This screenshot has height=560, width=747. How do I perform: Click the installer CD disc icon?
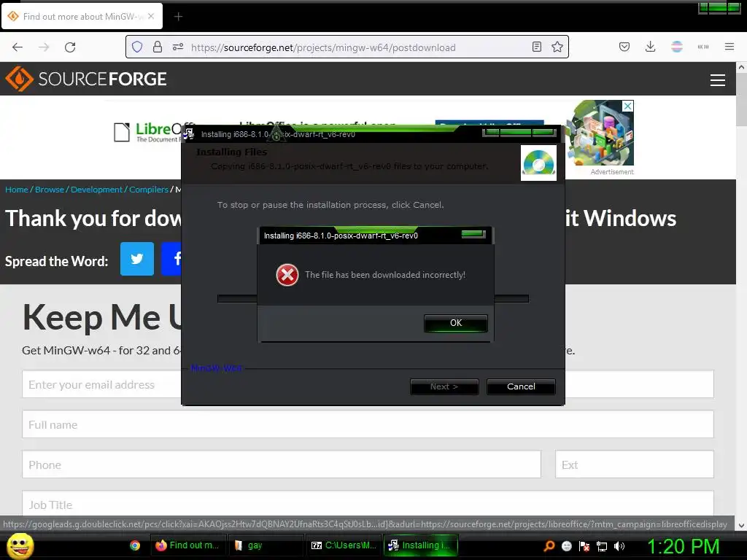538,163
